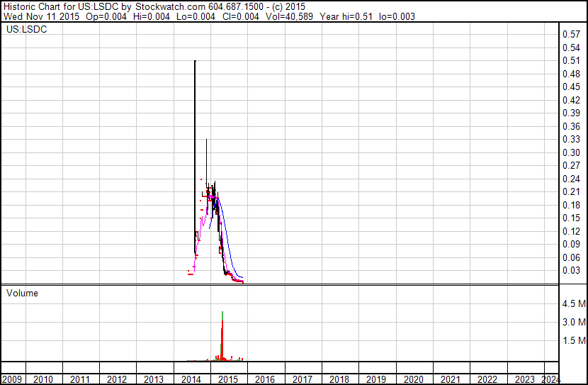Click the Volume panel label
This screenshot has height=385, width=588.
coord(22,293)
